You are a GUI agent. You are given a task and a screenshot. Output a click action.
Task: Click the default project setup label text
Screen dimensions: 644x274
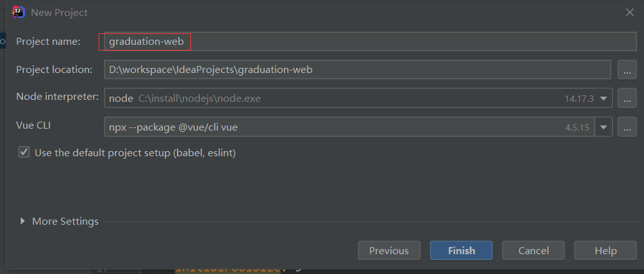(135, 153)
